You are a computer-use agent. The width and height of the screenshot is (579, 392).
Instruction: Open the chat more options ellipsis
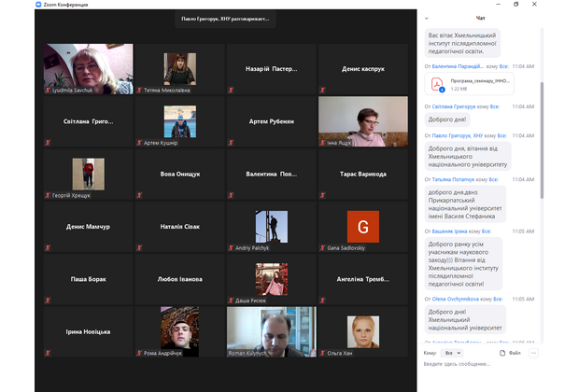[x=533, y=354]
